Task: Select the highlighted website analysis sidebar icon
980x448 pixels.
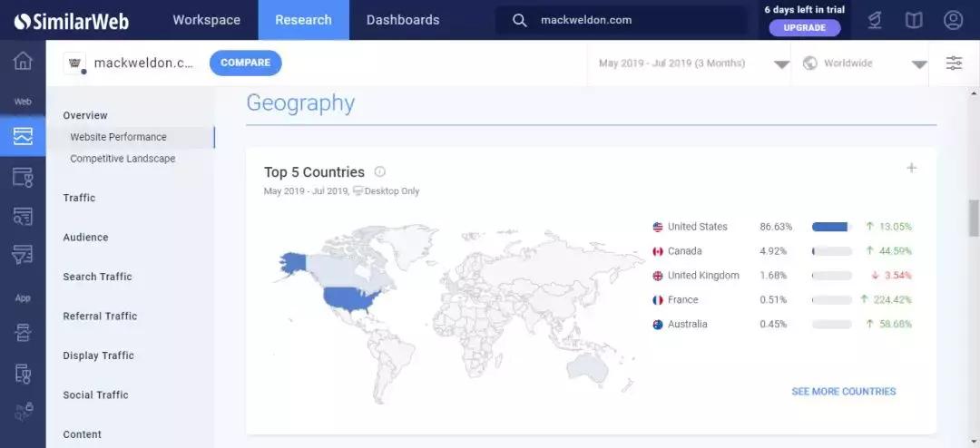Action: coord(23,136)
